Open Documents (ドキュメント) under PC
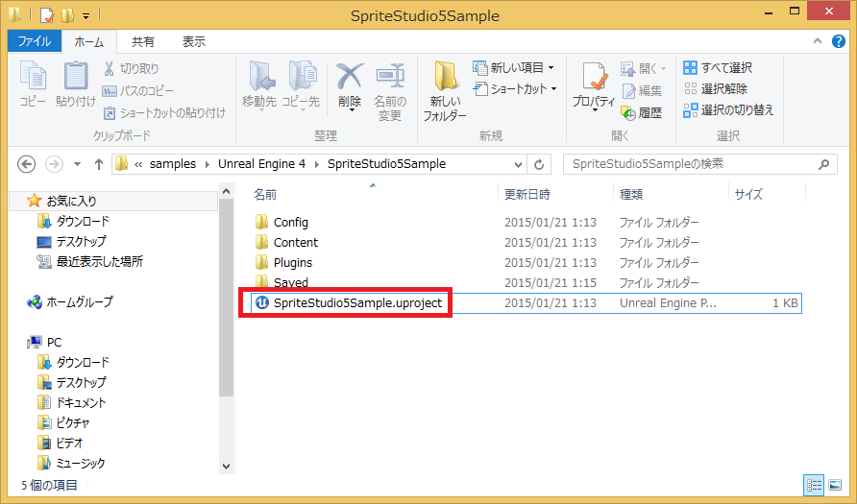 click(72, 403)
